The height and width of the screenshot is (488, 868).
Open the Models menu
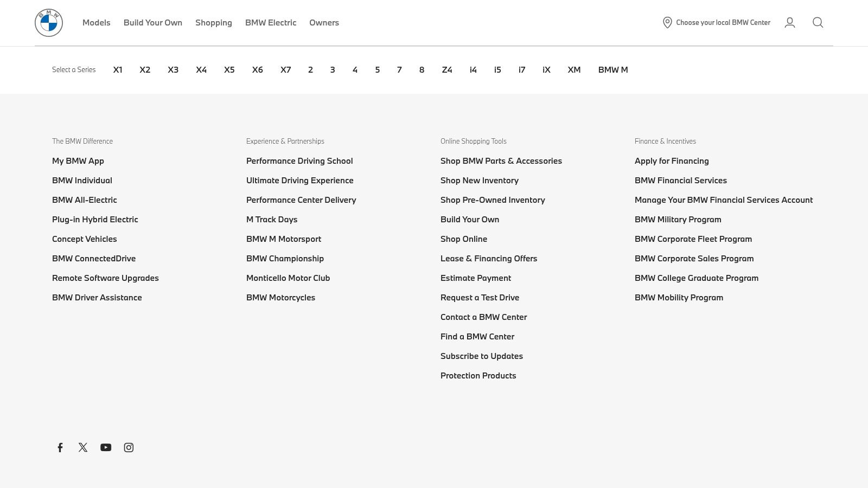click(x=97, y=23)
